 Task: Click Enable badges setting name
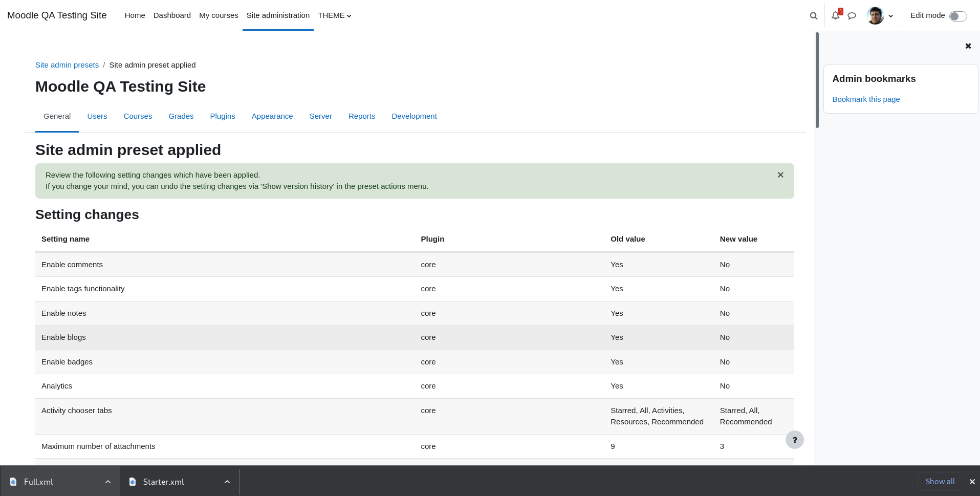tap(67, 362)
